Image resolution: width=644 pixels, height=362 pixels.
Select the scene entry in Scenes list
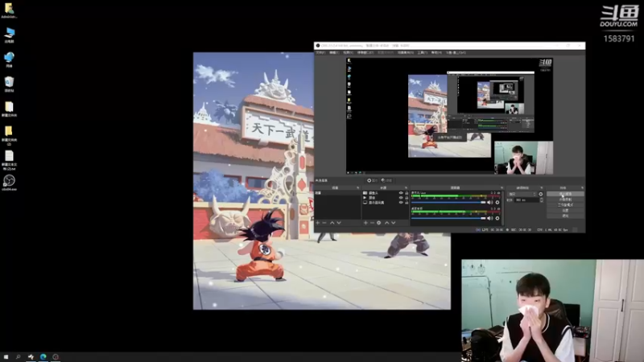[x=337, y=193]
